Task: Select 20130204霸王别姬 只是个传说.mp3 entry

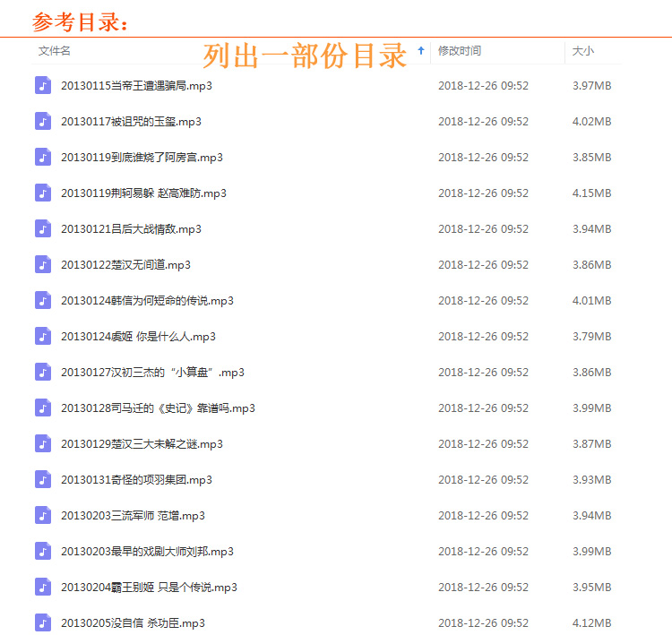Action: tap(149, 588)
